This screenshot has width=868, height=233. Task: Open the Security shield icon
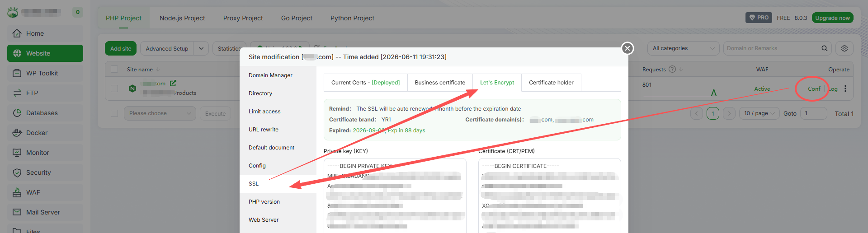click(x=17, y=172)
